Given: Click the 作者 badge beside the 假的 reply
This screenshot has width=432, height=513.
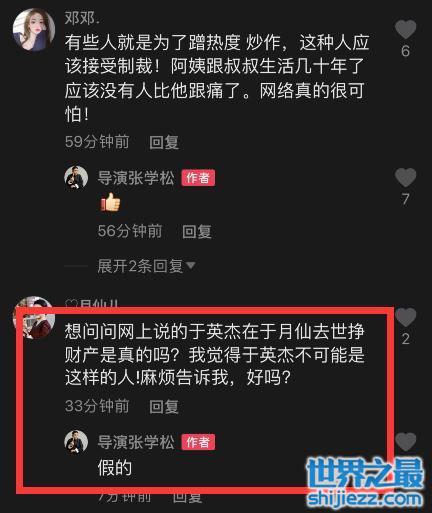Looking at the screenshot, I should click(198, 442).
